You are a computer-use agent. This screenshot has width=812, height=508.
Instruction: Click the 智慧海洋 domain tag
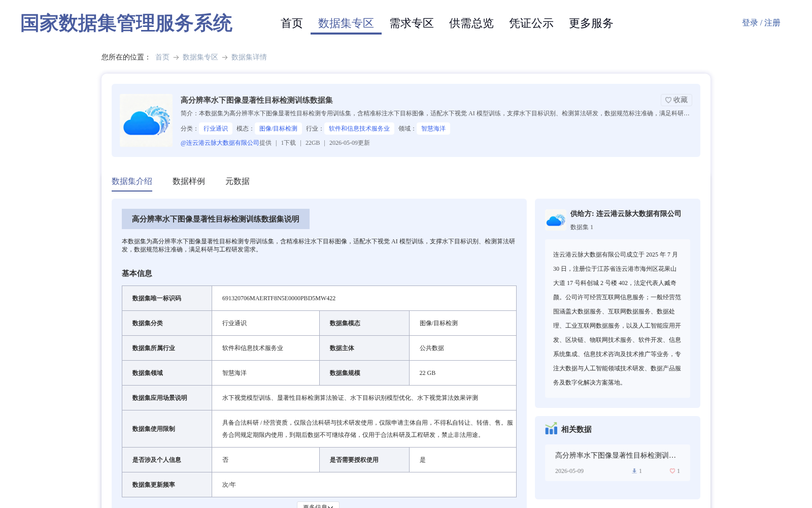(433, 129)
